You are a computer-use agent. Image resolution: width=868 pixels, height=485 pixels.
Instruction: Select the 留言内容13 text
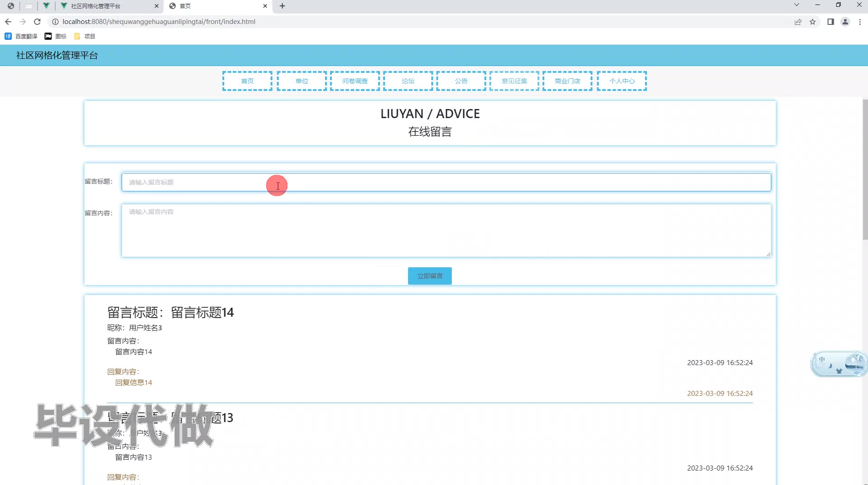(133, 457)
